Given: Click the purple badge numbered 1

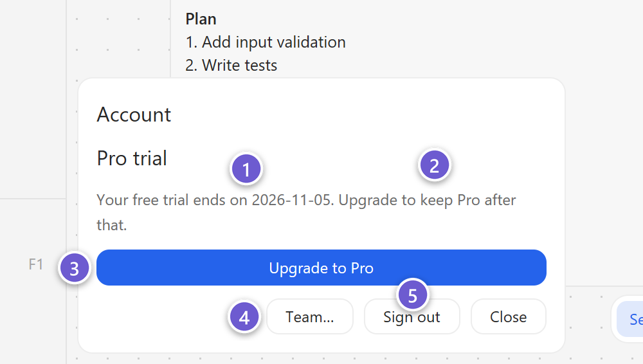Looking at the screenshot, I should click(x=246, y=169).
